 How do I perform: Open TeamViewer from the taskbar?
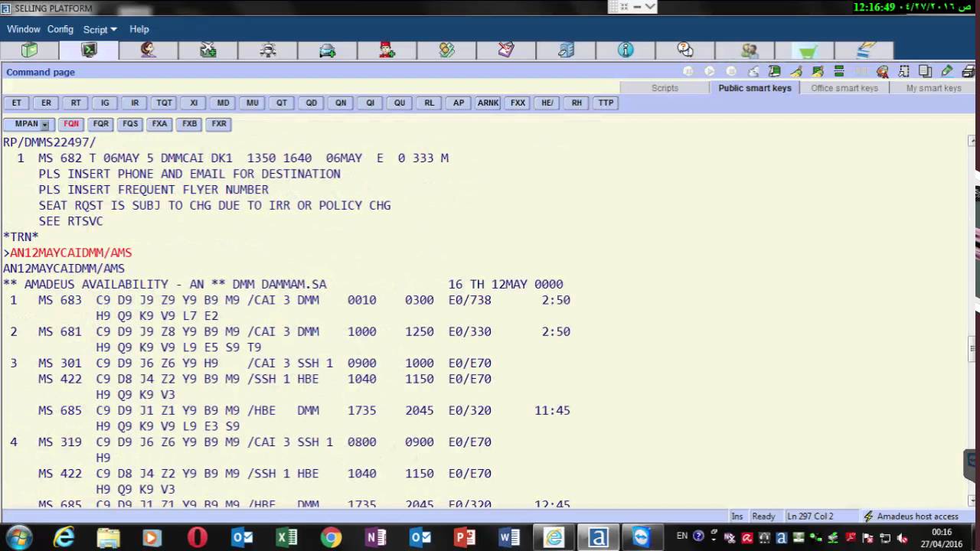pos(641,537)
